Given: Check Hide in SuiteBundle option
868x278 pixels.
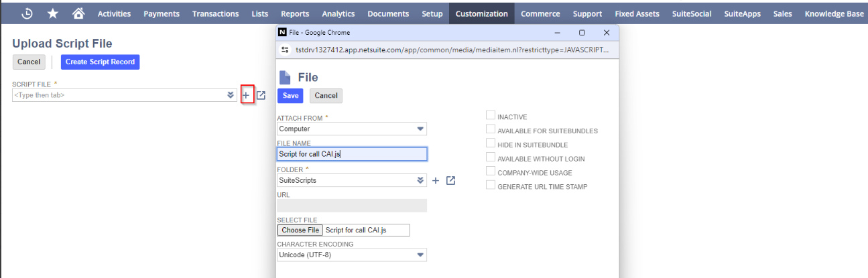Looking at the screenshot, I should (491, 144).
